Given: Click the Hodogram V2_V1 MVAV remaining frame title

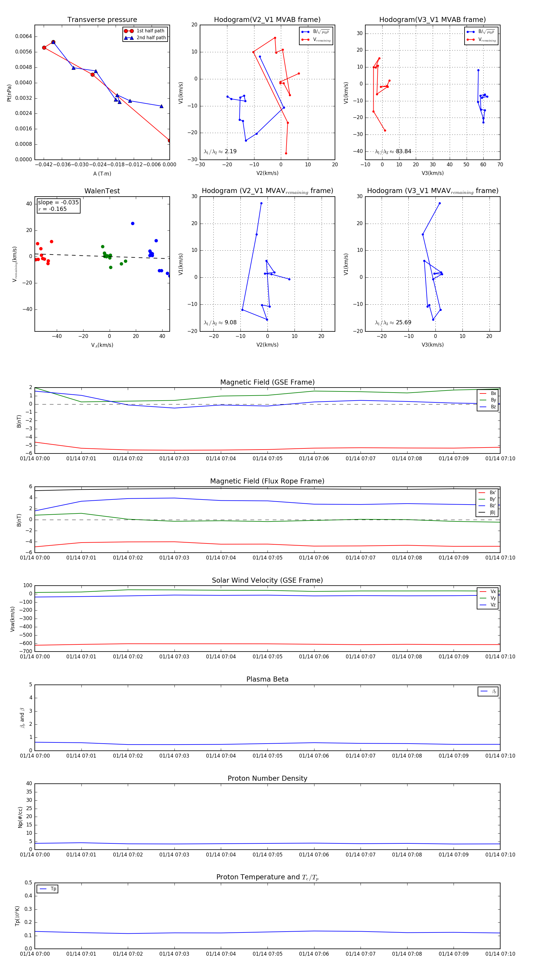Looking at the screenshot, I should [x=267, y=191].
